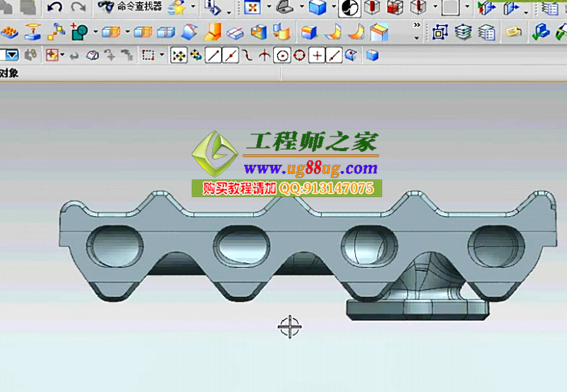567x392 pixels.
Task: Click the dashed rectangle selection icon
Action: coord(148,55)
